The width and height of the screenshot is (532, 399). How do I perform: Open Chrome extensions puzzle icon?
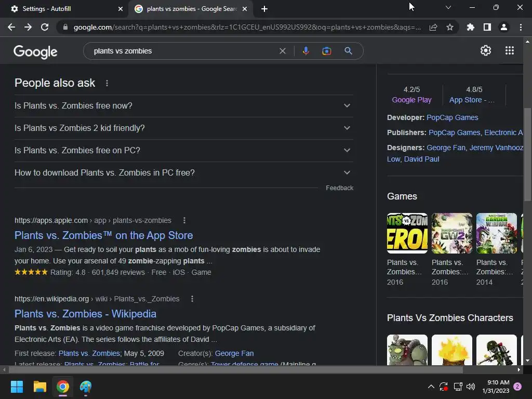470,27
